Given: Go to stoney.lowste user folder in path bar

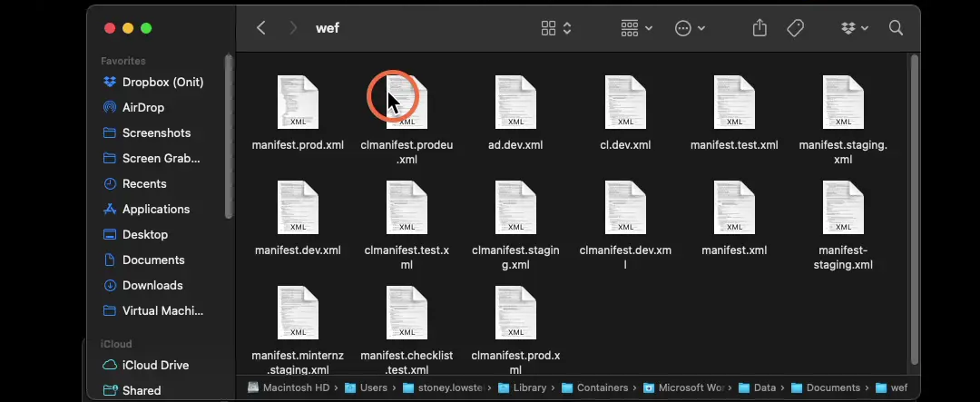Looking at the screenshot, I should 445,387.
